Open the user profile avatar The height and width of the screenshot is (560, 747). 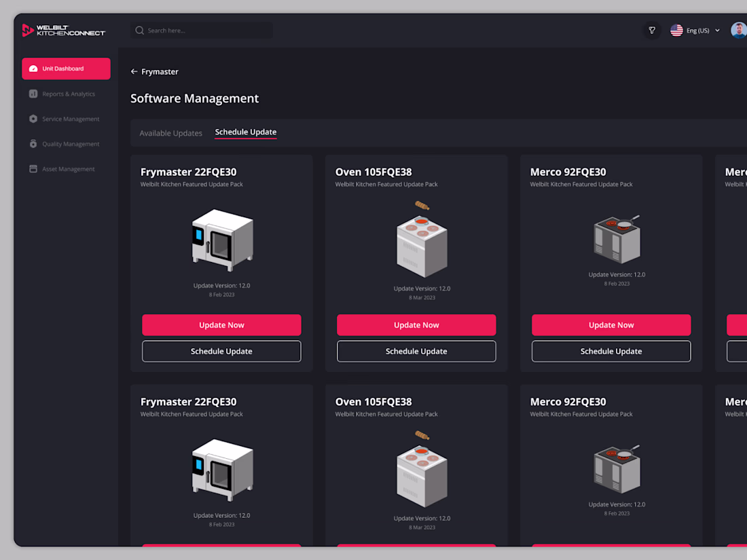pyautogui.click(x=739, y=31)
